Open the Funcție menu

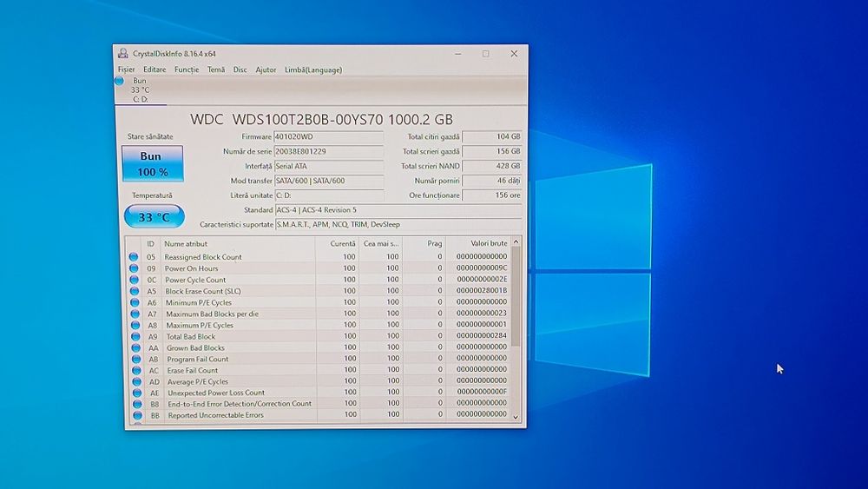click(x=187, y=69)
